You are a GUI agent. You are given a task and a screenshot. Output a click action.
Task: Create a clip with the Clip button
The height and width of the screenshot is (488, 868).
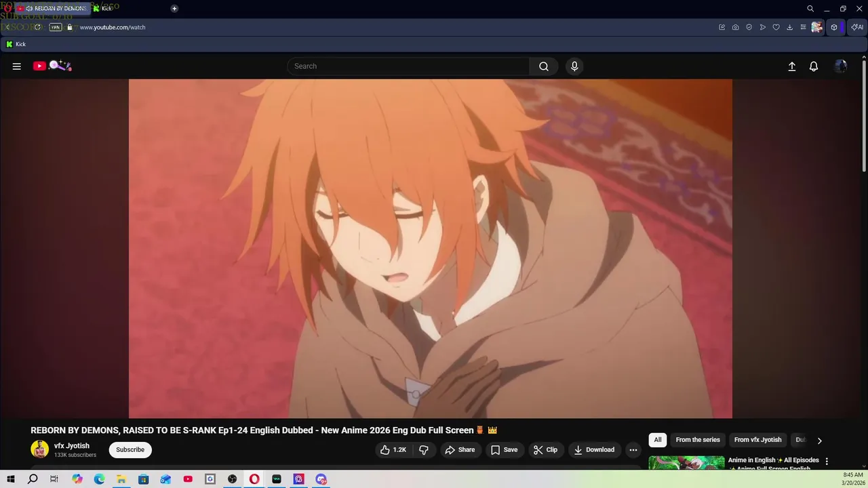(545, 450)
